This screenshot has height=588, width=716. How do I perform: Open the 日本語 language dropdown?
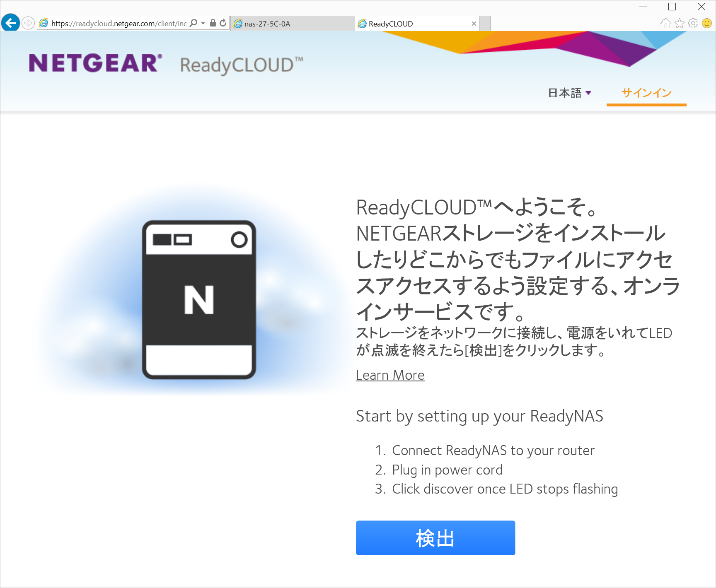click(570, 93)
